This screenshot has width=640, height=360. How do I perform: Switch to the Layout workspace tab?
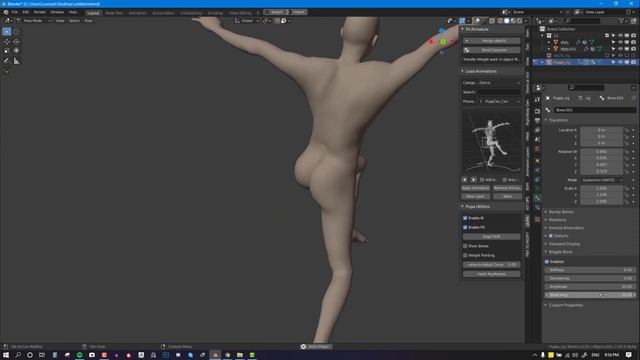93,13
